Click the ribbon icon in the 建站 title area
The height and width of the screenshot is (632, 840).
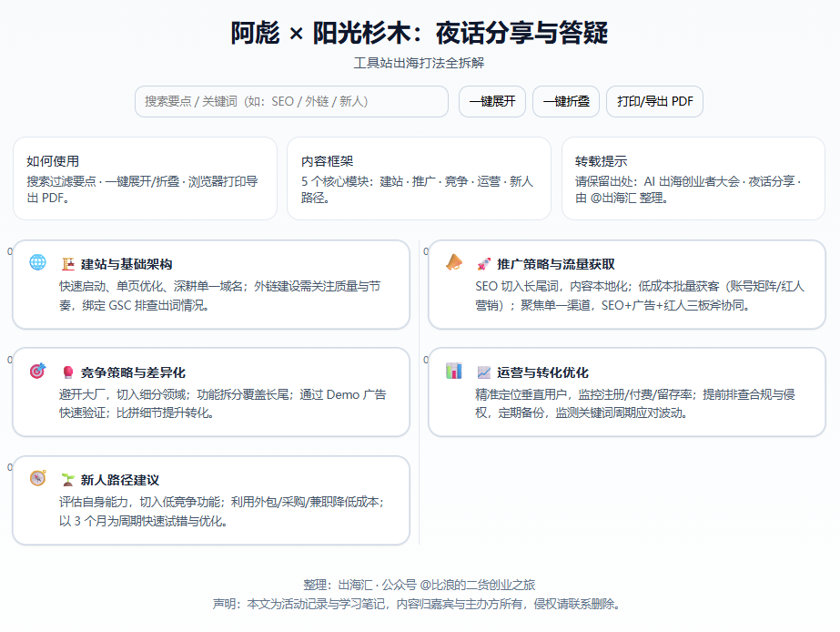67,262
